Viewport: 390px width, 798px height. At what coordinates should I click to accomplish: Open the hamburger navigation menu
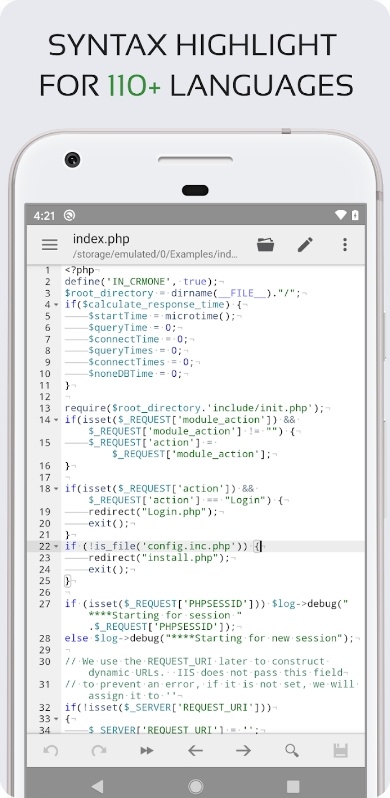(x=49, y=245)
